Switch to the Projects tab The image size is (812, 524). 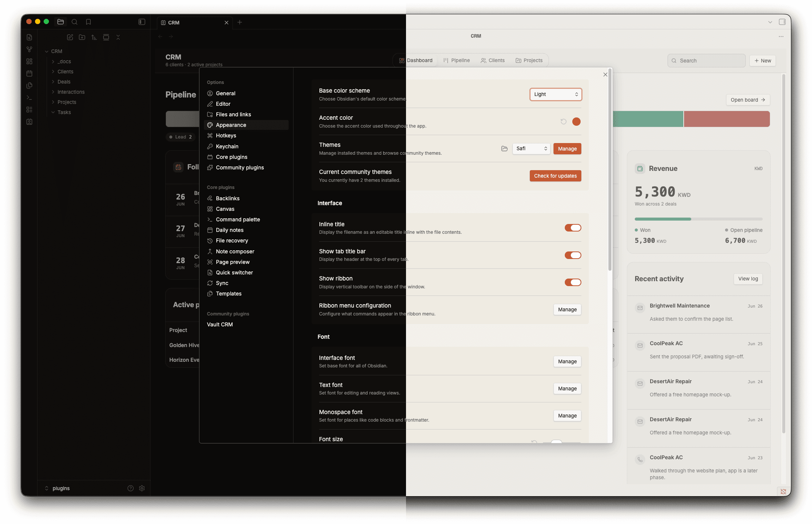click(529, 60)
